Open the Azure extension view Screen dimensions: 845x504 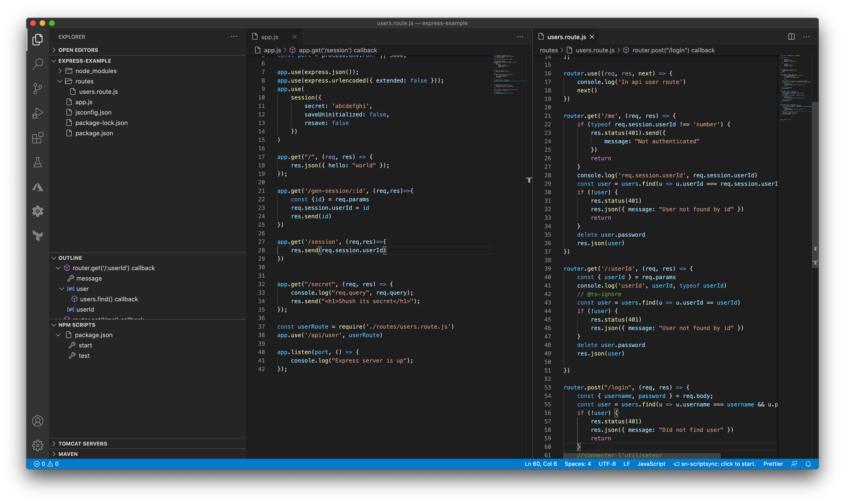(x=37, y=186)
